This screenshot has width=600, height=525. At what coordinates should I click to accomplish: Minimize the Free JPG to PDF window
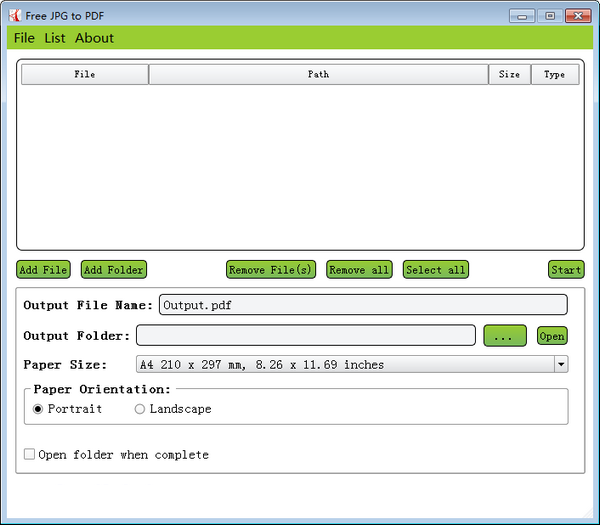[522, 16]
